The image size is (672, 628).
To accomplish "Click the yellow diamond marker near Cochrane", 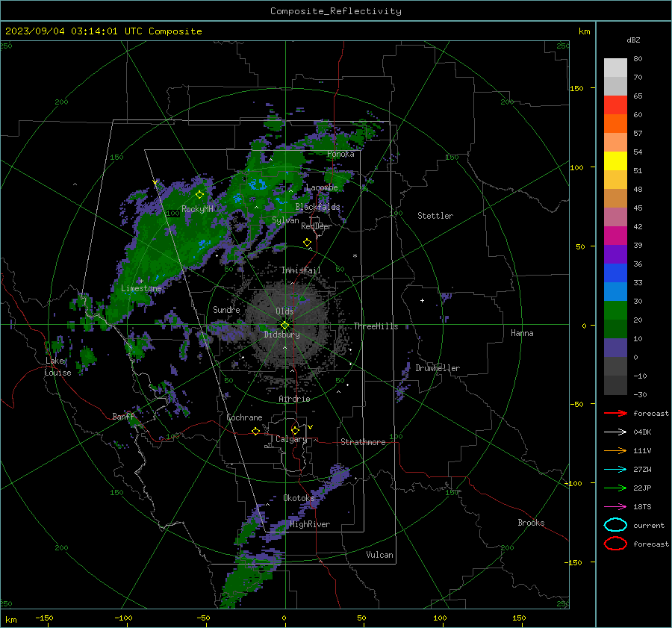I will (x=256, y=431).
